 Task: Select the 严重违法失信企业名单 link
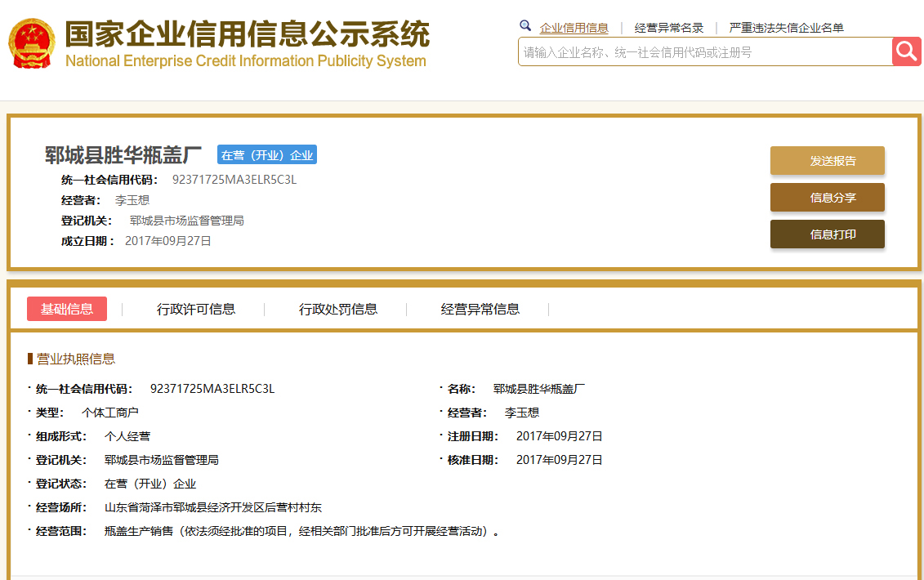pos(786,28)
